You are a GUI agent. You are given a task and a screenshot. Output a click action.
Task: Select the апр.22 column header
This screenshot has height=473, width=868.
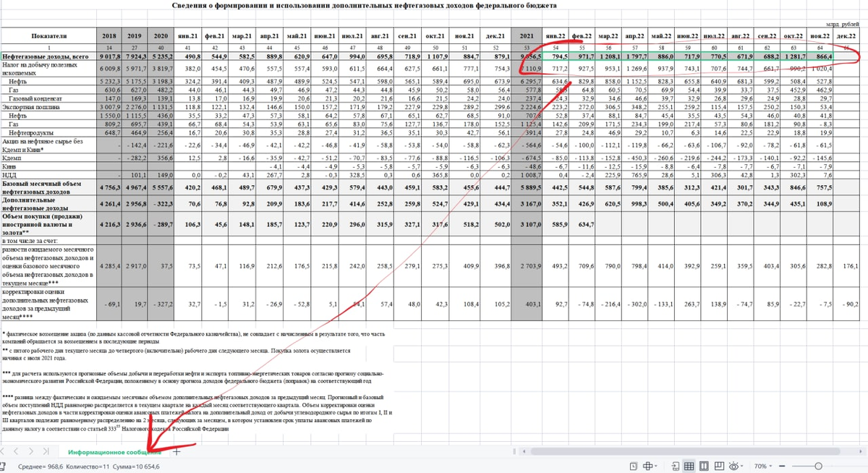point(634,35)
